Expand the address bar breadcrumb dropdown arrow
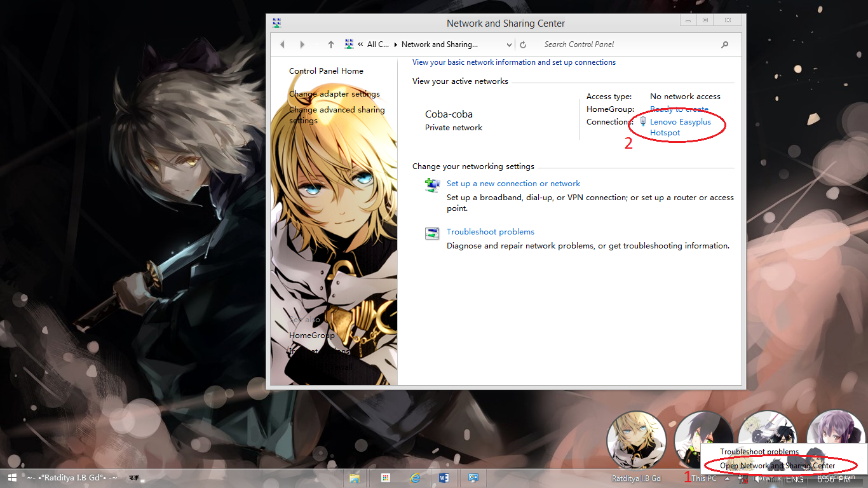The width and height of the screenshot is (868, 488). pyautogui.click(x=510, y=44)
